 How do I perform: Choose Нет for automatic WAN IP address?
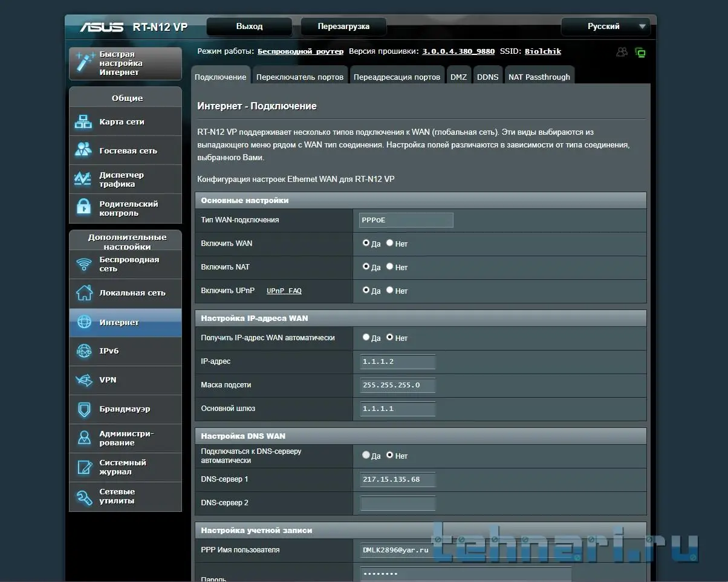[390, 337]
